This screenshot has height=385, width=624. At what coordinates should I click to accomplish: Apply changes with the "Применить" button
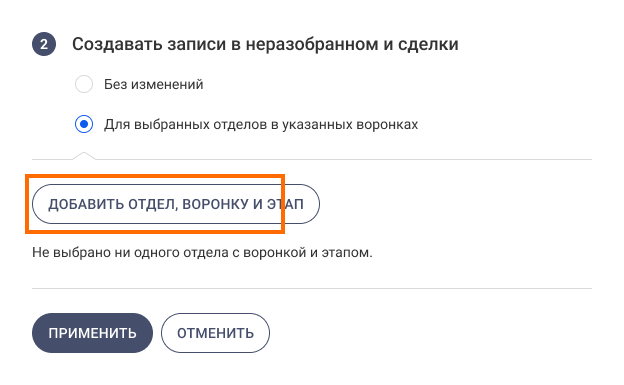(x=92, y=333)
